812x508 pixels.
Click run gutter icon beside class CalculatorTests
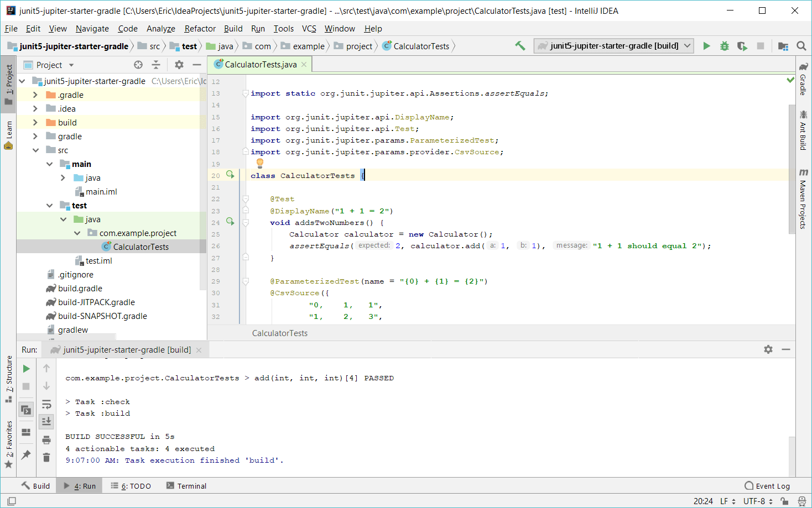tap(230, 175)
